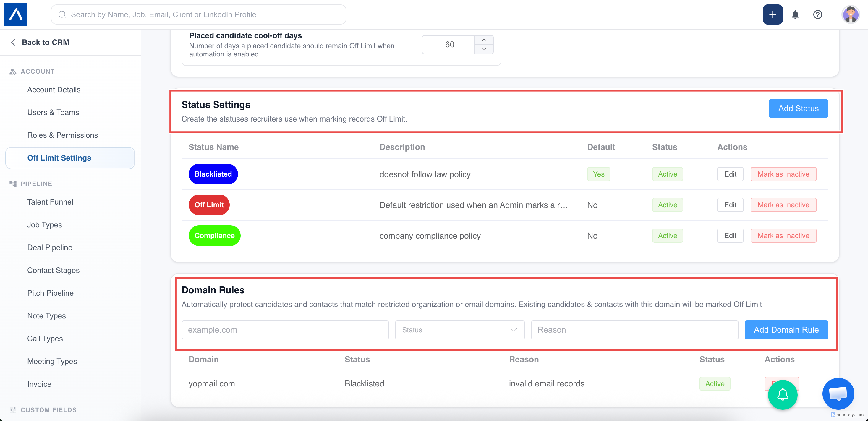Open the notifications bell in header
This screenshot has height=421, width=868.
coord(795,14)
